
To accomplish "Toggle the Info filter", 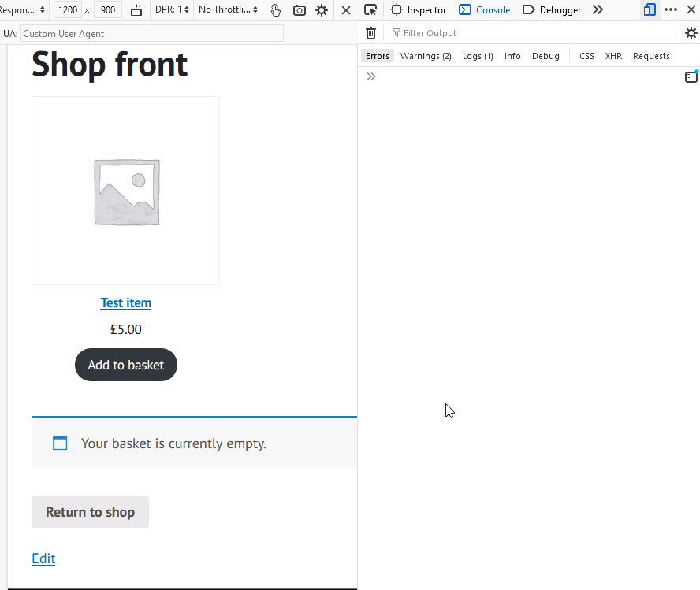I will click(x=512, y=56).
